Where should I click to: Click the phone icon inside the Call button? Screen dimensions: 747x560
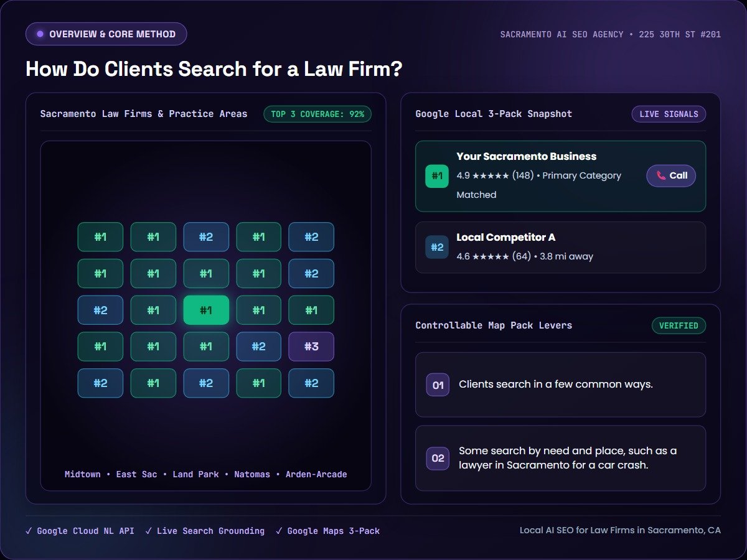coord(661,175)
